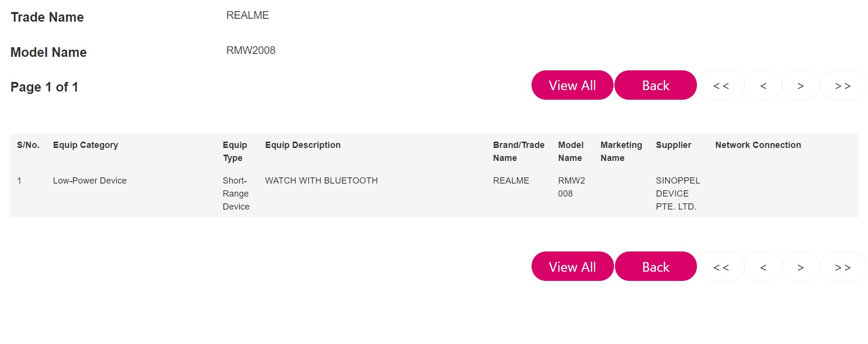
Task: Click the Page 1 of 1 indicator
Action: 44,87
